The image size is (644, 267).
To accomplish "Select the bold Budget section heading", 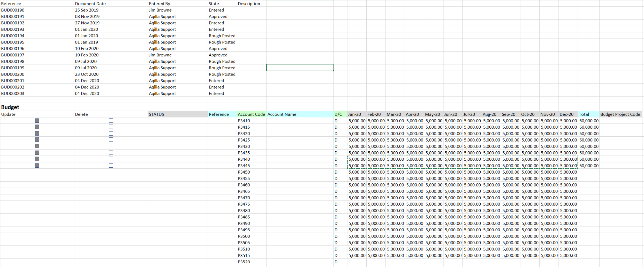I will 10,107.
